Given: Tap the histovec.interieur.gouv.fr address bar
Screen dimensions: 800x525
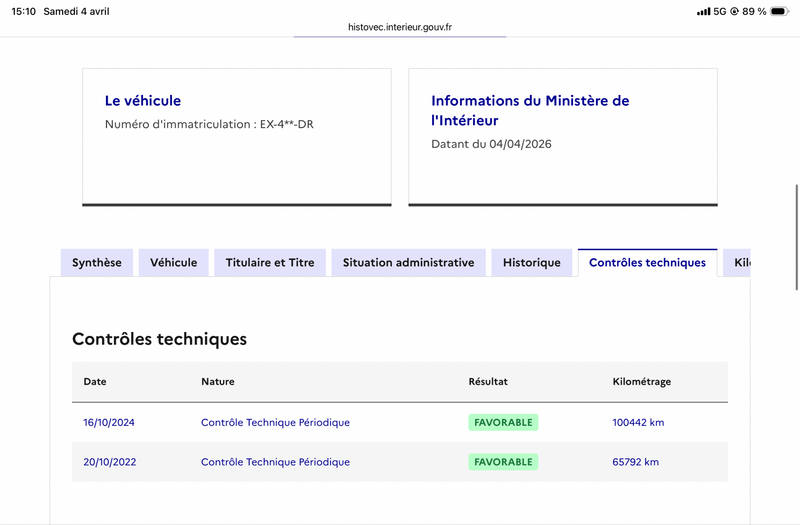Looking at the screenshot, I should point(400,28).
